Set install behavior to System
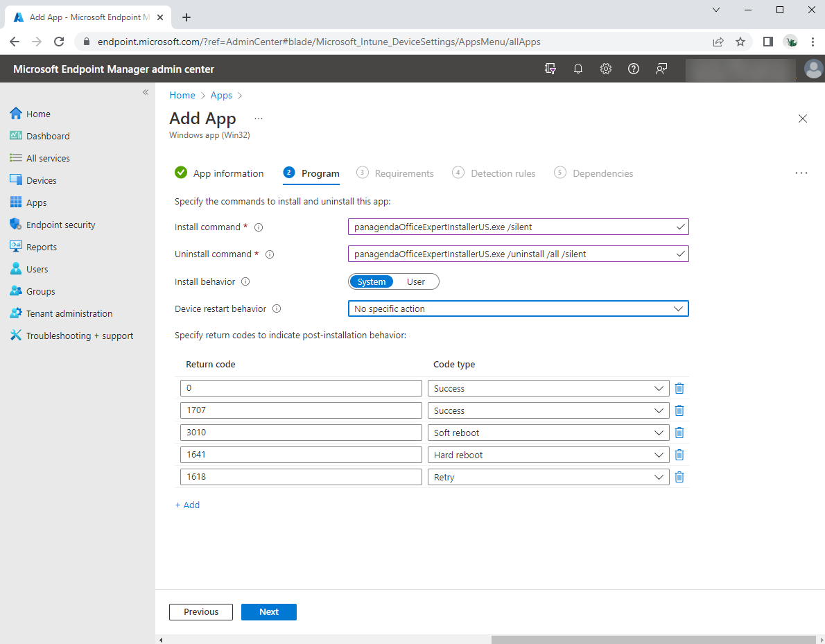The height and width of the screenshot is (644, 825). click(x=372, y=281)
